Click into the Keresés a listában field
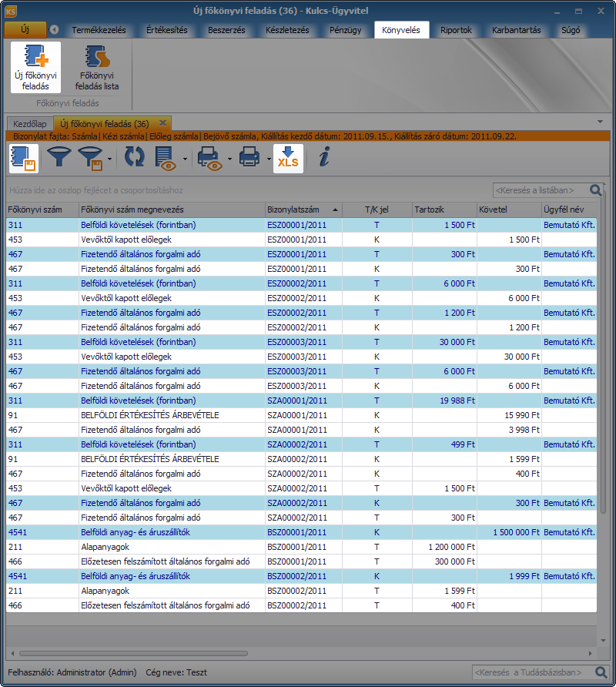The width and height of the screenshot is (616, 687). (x=541, y=190)
